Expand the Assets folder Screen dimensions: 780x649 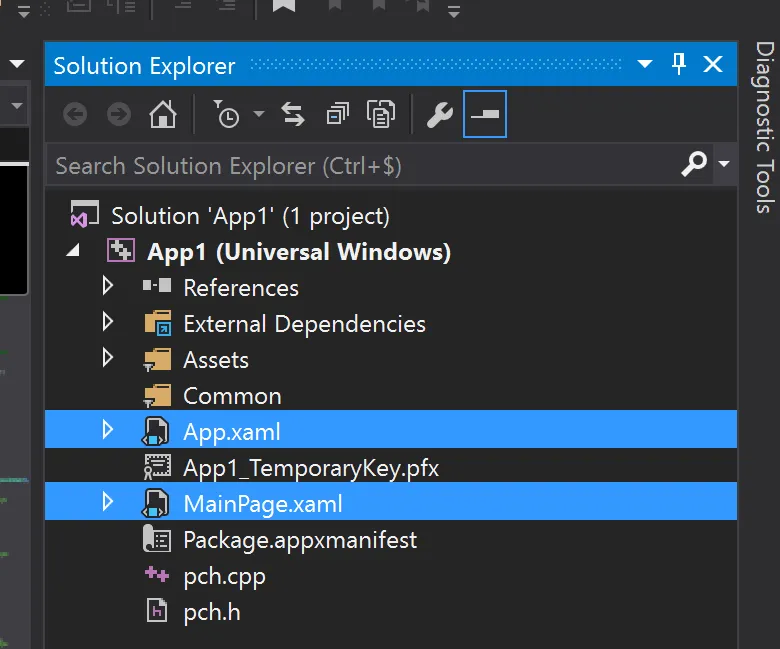point(107,358)
